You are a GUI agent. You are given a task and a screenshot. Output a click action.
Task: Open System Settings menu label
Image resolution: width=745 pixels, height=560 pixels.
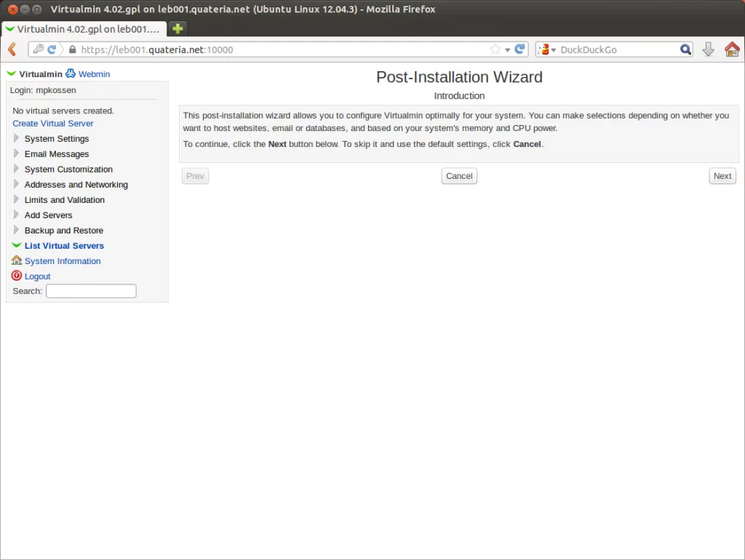point(57,139)
